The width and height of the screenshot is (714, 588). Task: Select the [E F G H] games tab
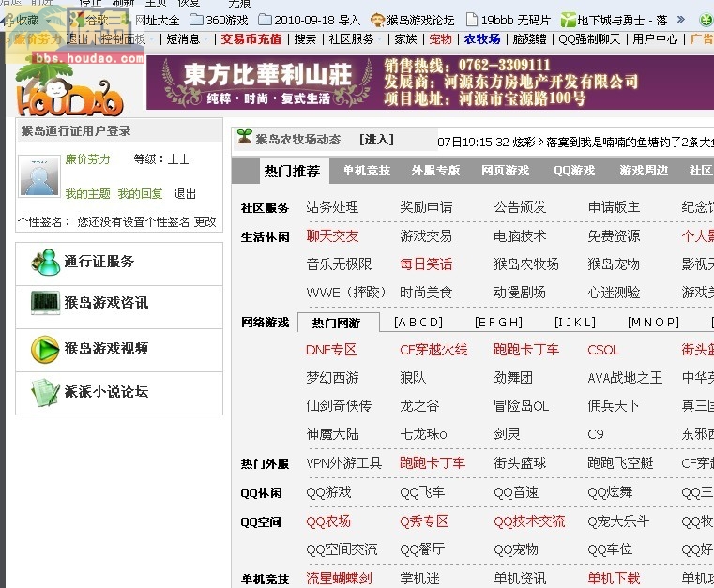click(498, 323)
